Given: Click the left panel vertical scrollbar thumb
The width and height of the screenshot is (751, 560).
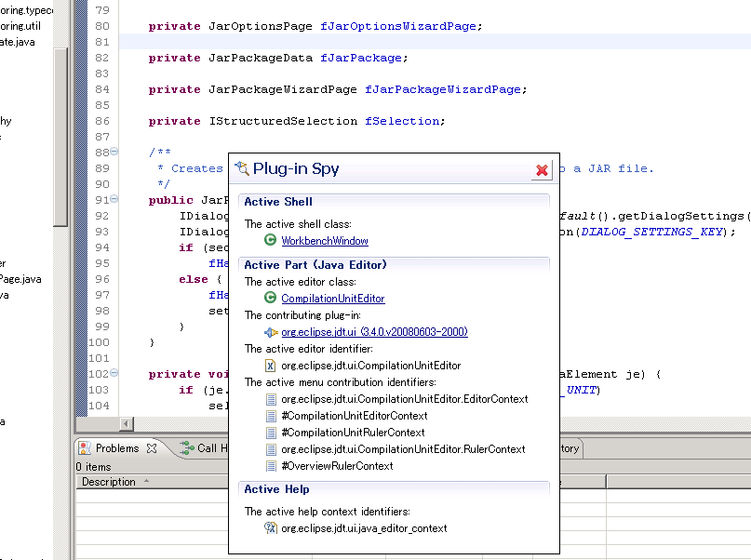Looking at the screenshot, I should [x=60, y=137].
